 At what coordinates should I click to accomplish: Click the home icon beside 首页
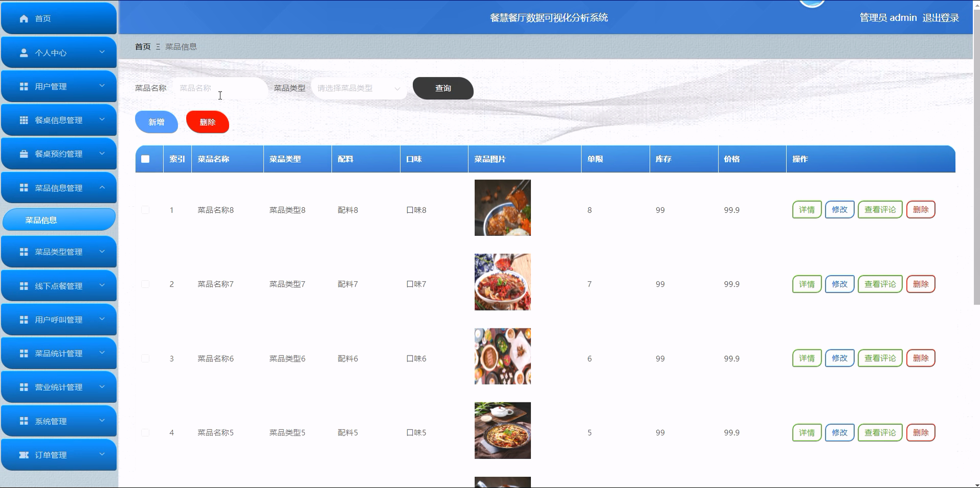(24, 18)
